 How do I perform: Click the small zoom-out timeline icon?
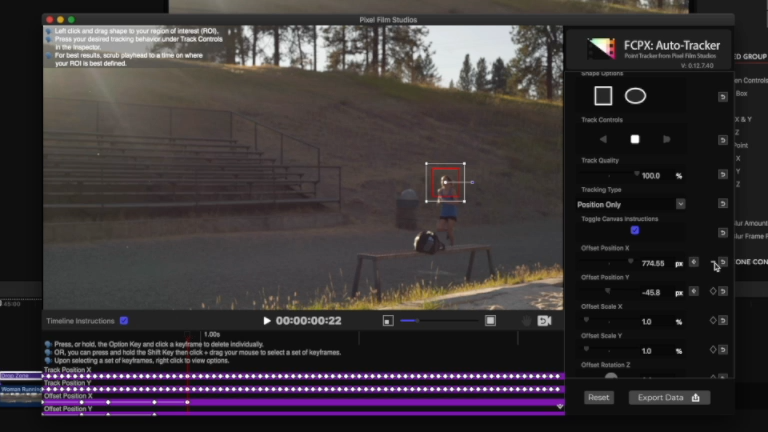click(x=388, y=321)
